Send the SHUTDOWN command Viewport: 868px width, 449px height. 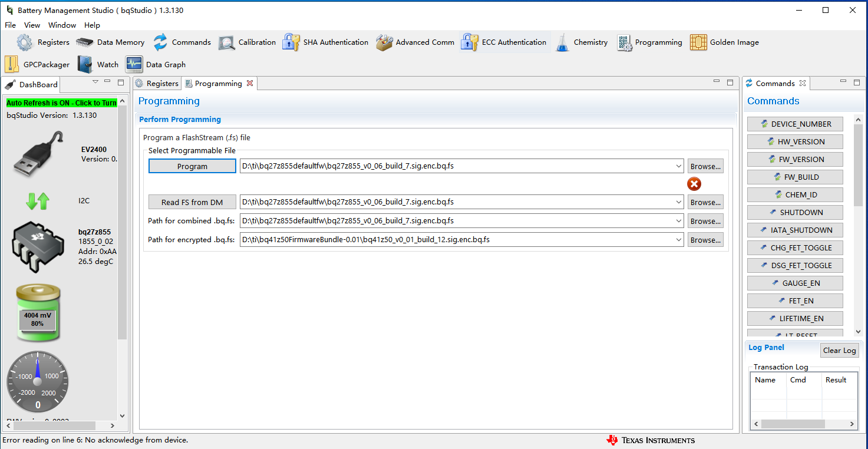(795, 213)
